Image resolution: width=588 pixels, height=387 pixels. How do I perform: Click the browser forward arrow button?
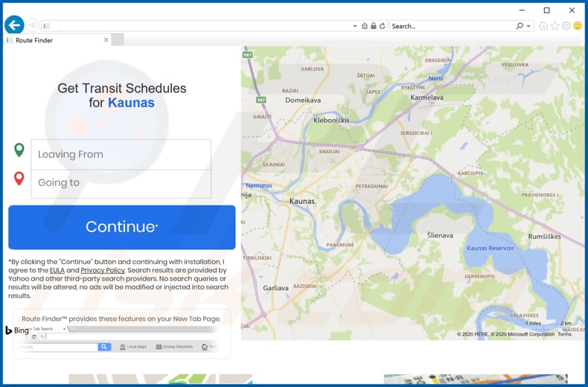[33, 25]
